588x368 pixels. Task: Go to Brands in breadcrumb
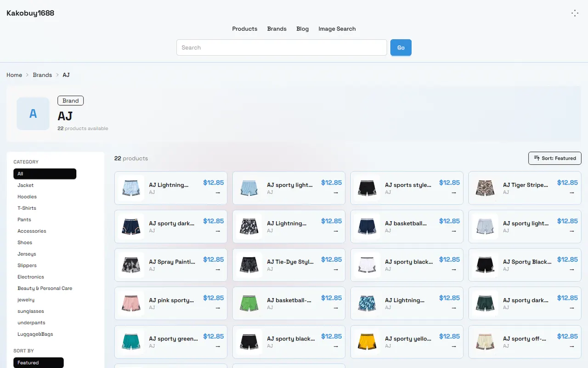pos(42,75)
